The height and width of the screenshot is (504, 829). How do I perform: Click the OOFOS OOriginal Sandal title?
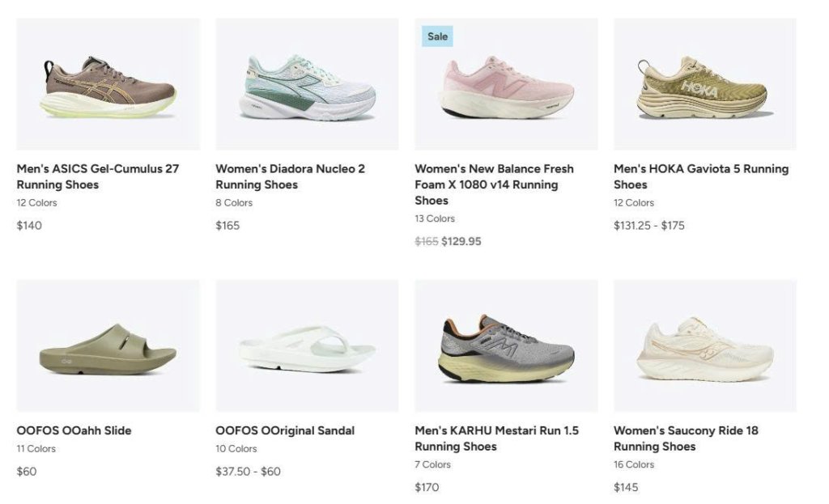(285, 430)
